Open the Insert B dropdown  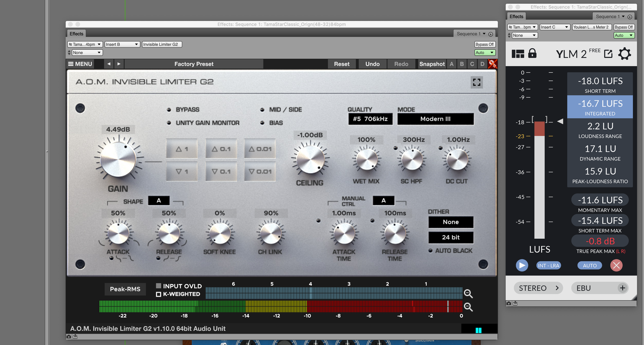click(122, 44)
